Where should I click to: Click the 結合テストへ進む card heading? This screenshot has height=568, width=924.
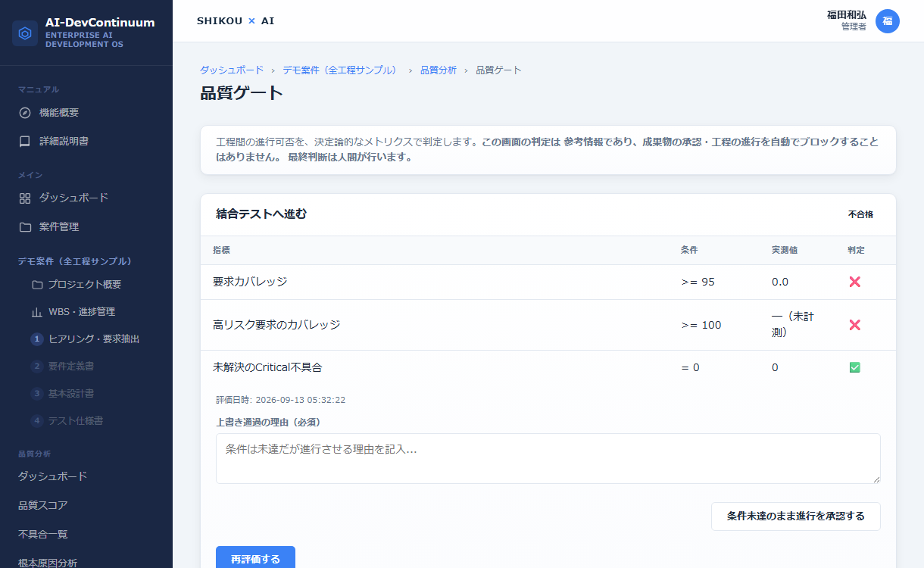pos(261,214)
